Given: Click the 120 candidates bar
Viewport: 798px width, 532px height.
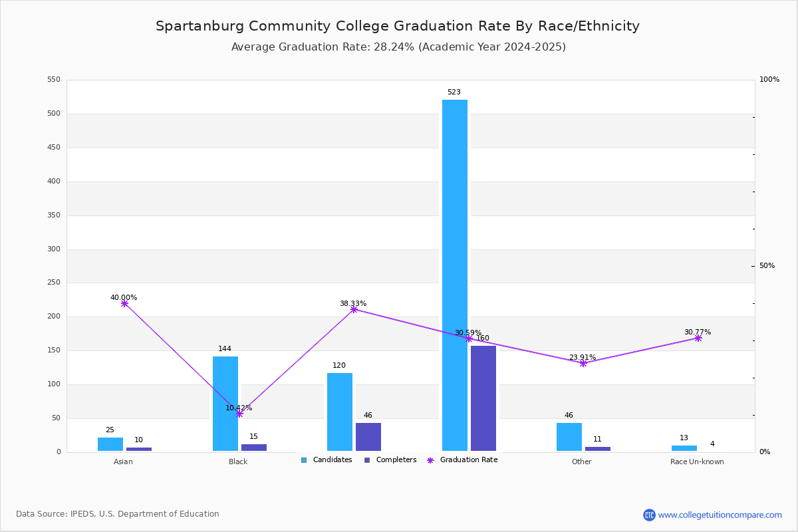Looking at the screenshot, I should click(x=340, y=412).
